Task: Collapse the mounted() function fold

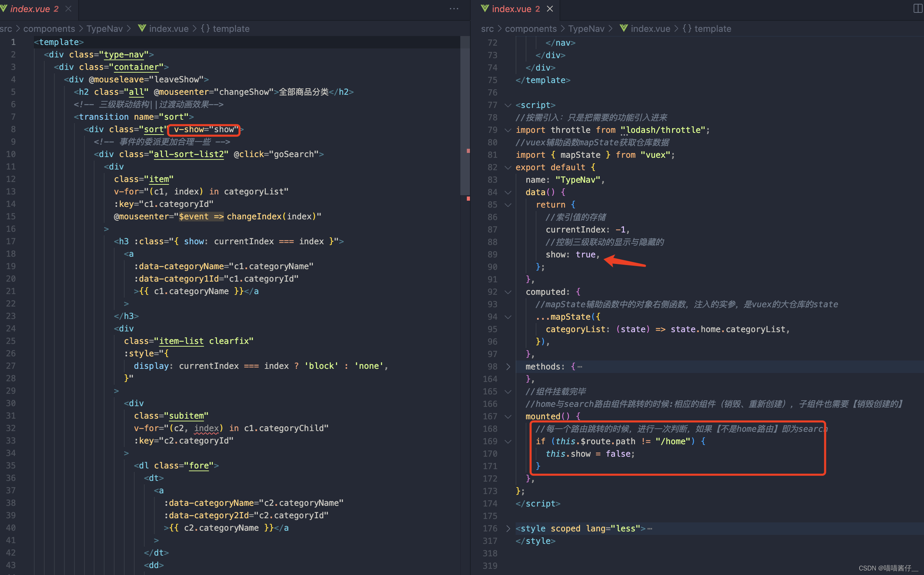Action: (x=508, y=417)
